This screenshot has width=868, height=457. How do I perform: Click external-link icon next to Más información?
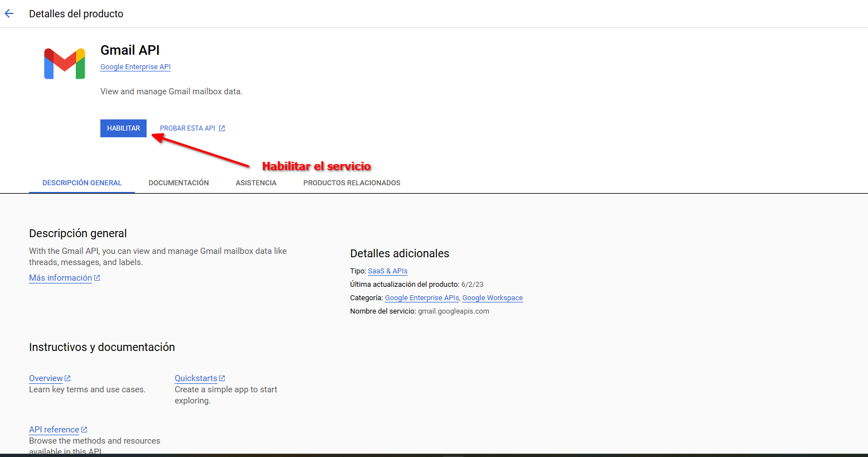click(x=97, y=278)
